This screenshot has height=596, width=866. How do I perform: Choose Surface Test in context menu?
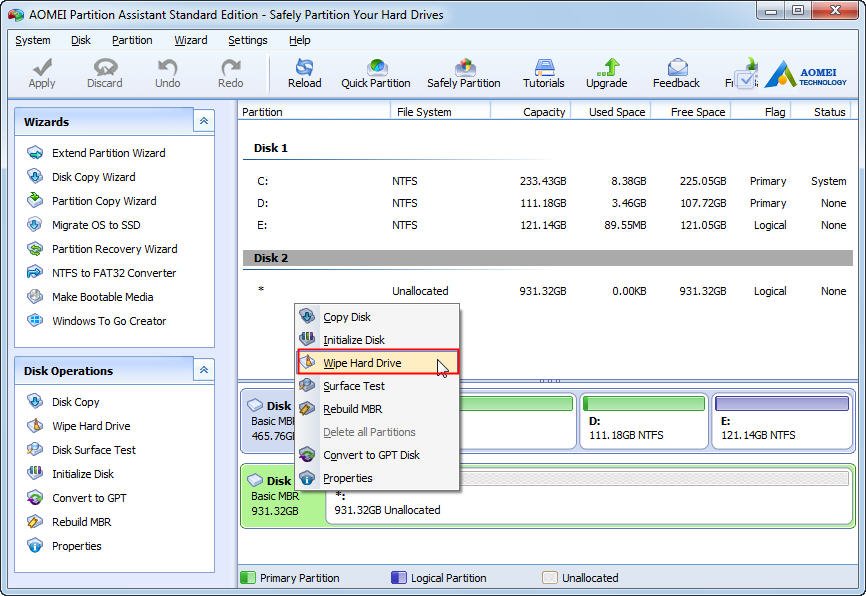tap(377, 386)
